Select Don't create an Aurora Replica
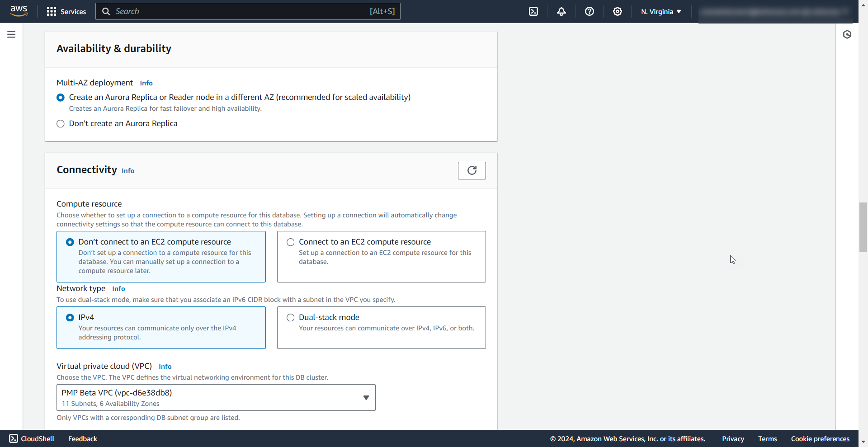Screen dimensions: 868x447 [x=61, y=124]
